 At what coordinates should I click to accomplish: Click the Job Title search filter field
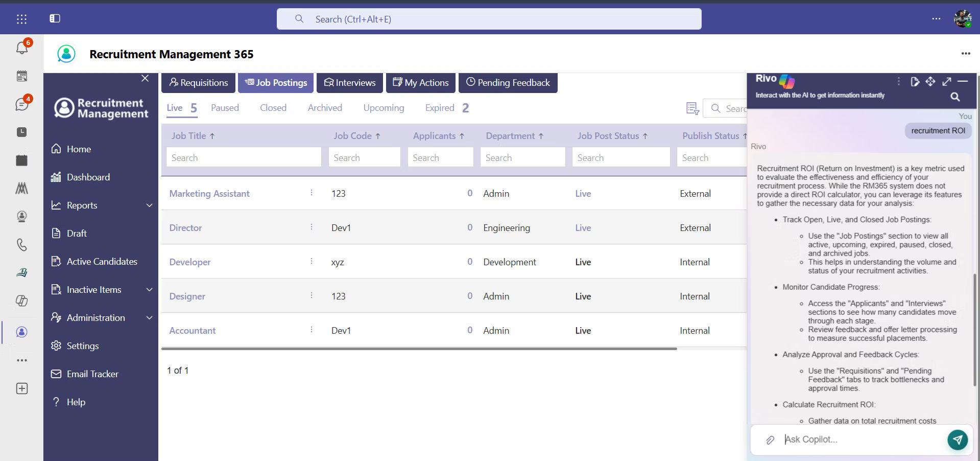click(244, 157)
